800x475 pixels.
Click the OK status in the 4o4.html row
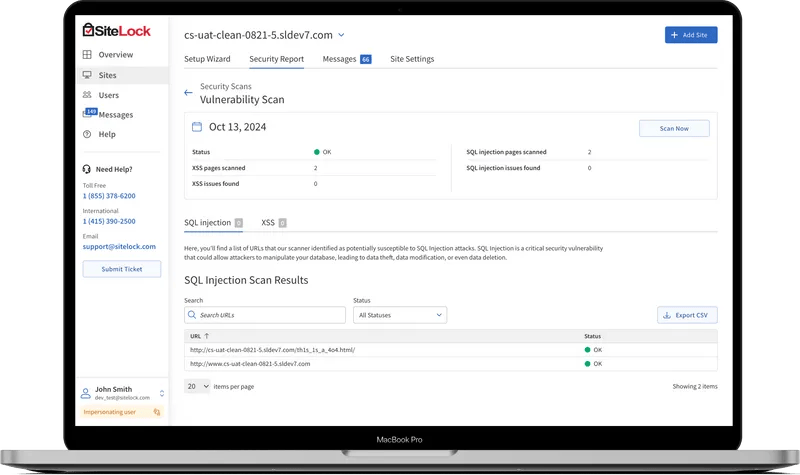593,350
